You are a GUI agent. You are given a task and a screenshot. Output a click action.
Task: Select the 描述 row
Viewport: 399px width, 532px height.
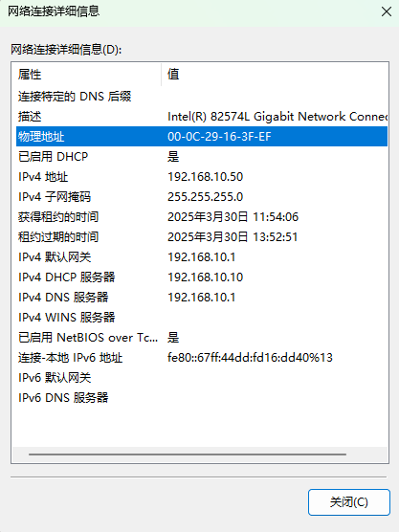[202, 117]
